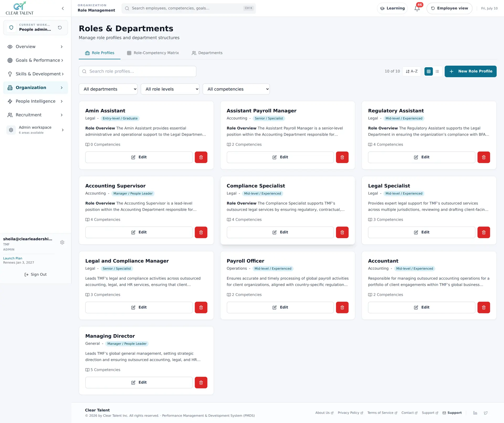
Task: Click the bold Support mail link in footer
Action: click(452, 413)
